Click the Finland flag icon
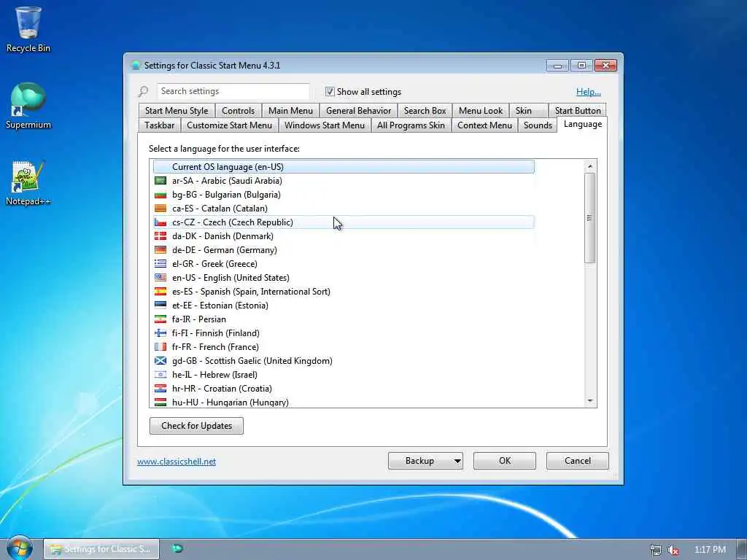The height and width of the screenshot is (560, 747). pyautogui.click(x=160, y=332)
